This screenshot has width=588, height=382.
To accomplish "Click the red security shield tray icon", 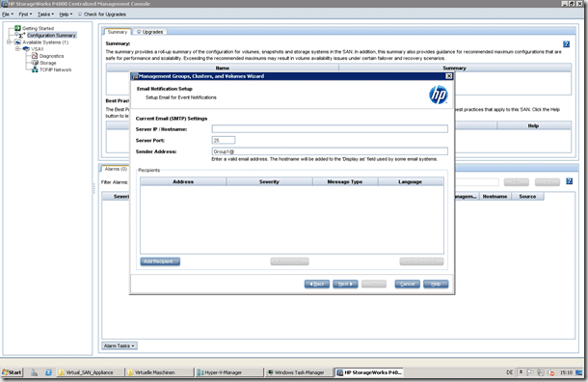I will coord(550,372).
